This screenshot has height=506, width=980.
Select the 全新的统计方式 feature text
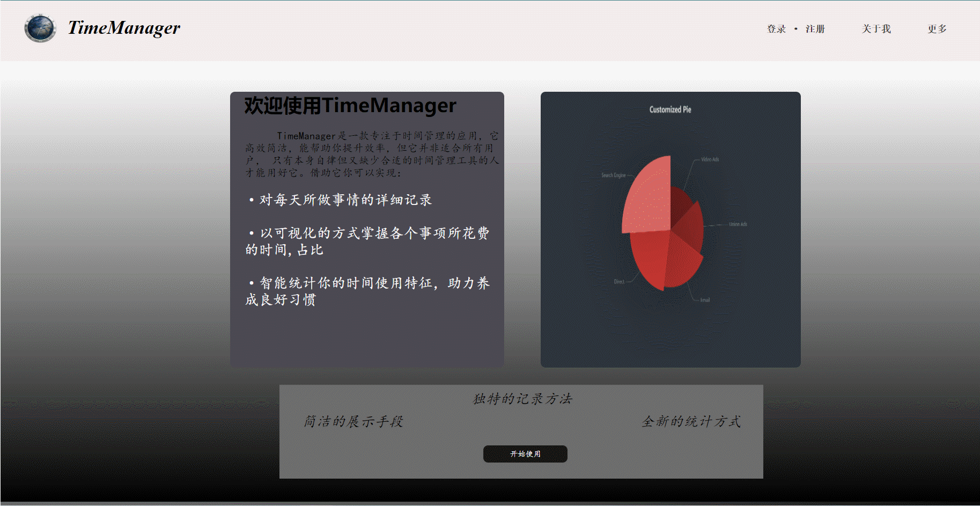click(691, 421)
